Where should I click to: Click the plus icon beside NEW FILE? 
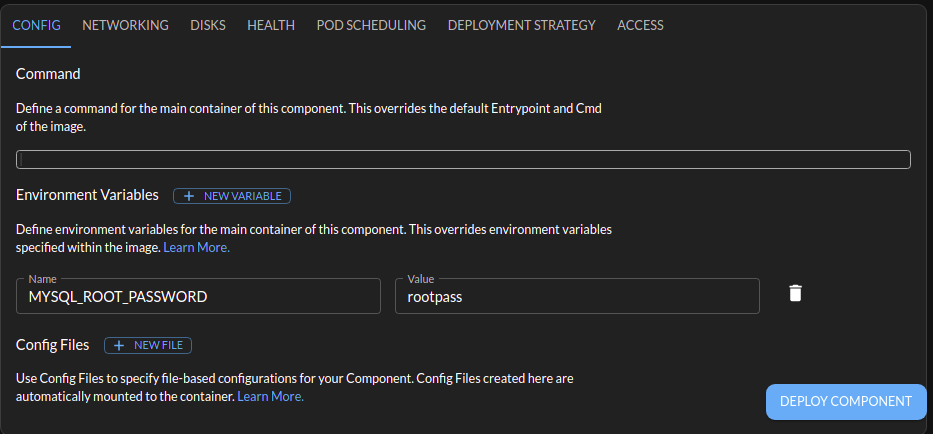coord(119,345)
